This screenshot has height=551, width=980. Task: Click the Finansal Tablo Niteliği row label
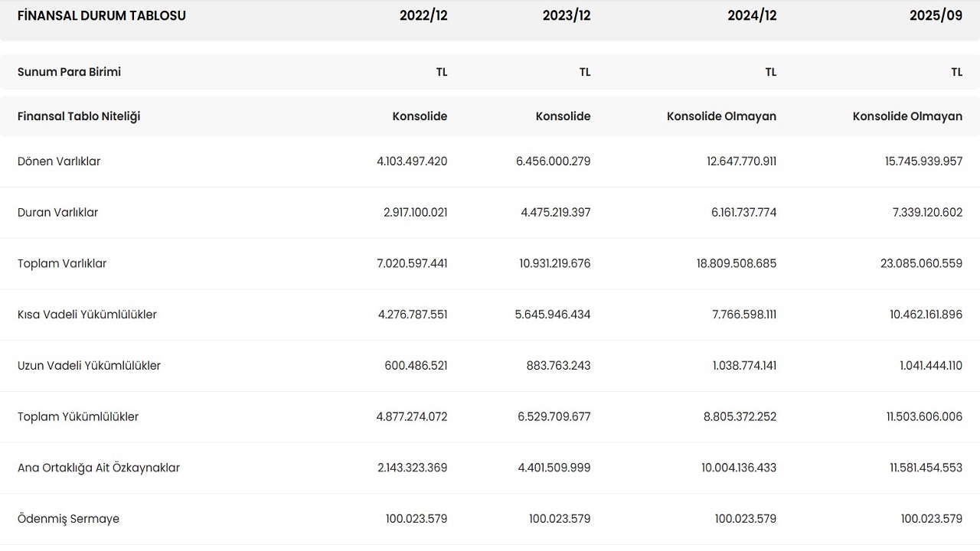click(79, 116)
